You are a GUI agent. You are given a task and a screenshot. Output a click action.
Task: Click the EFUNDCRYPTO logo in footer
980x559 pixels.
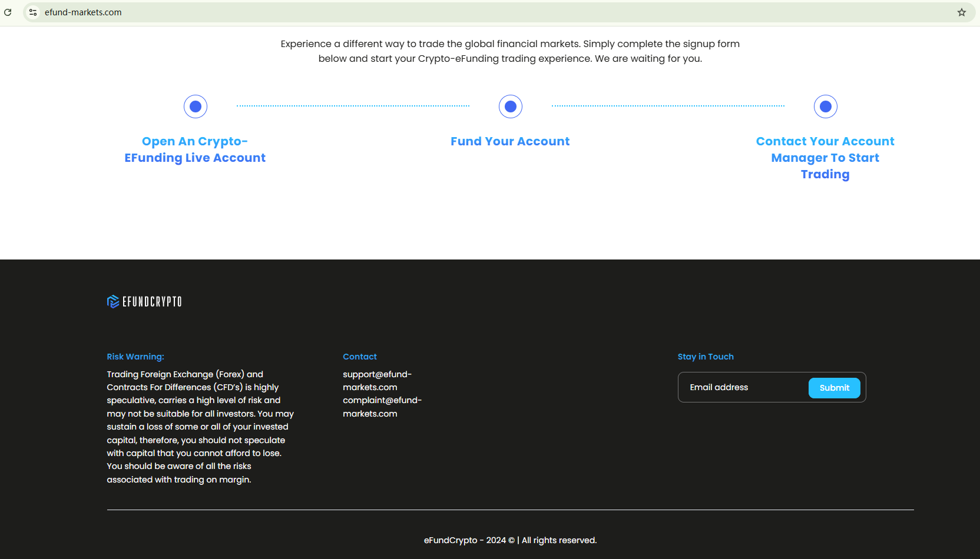[144, 302]
